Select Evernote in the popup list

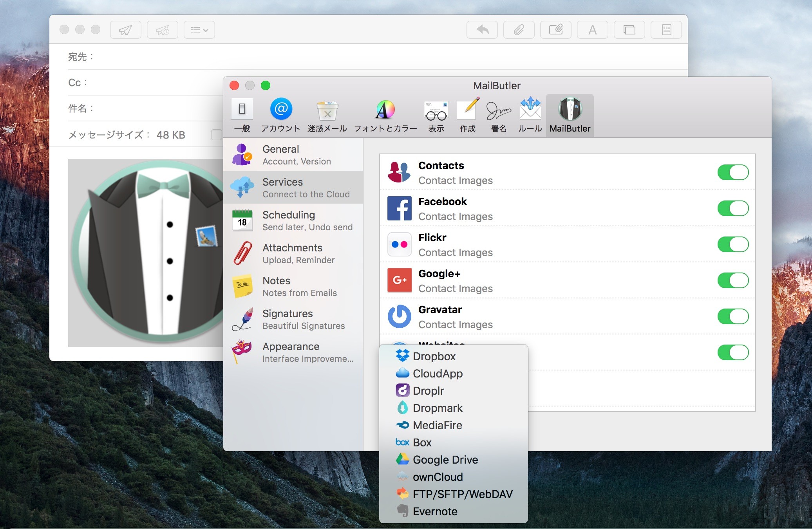[435, 511]
